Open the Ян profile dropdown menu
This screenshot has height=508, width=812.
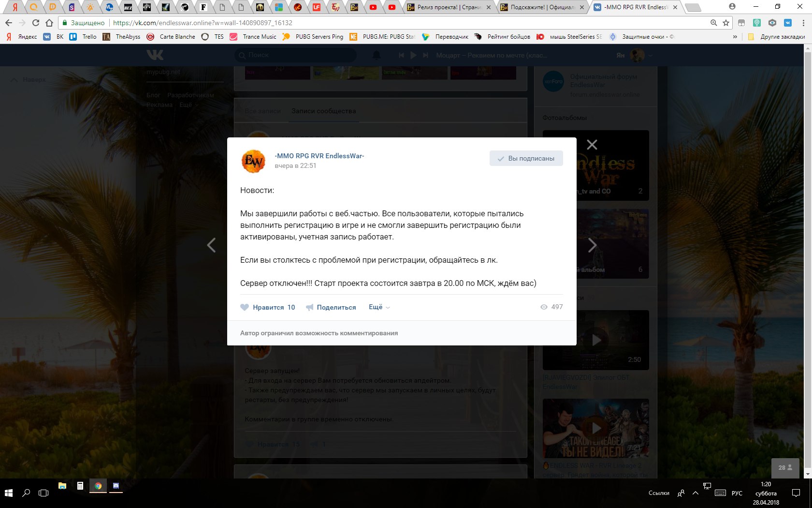(635, 55)
